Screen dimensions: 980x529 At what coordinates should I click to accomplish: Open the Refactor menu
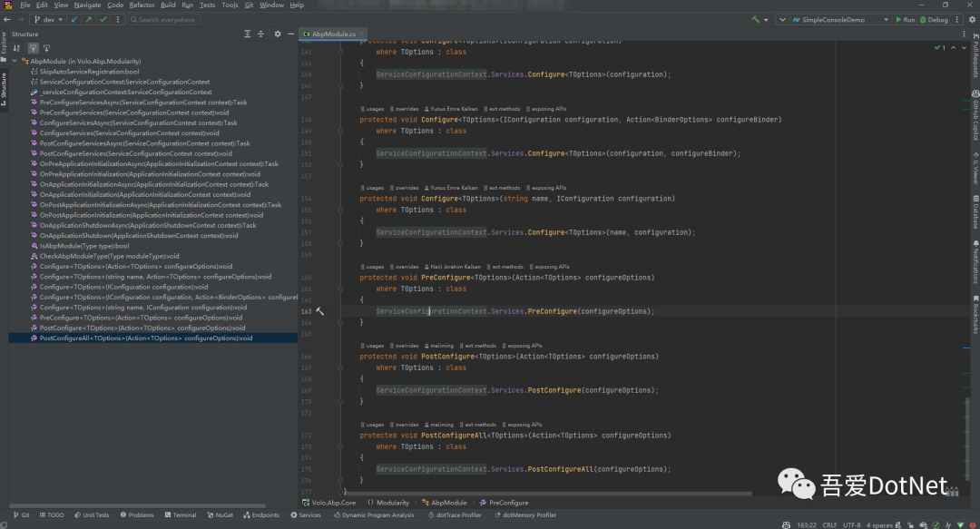pos(142,5)
